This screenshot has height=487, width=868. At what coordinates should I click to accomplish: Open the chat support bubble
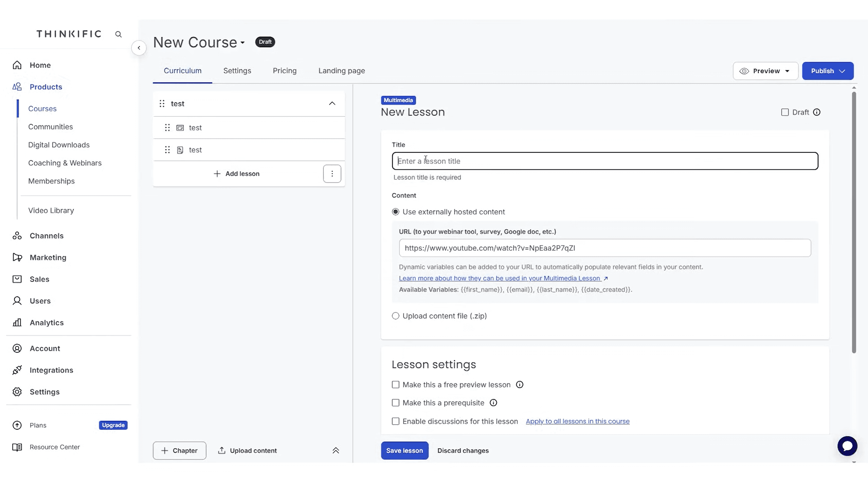[x=847, y=446]
